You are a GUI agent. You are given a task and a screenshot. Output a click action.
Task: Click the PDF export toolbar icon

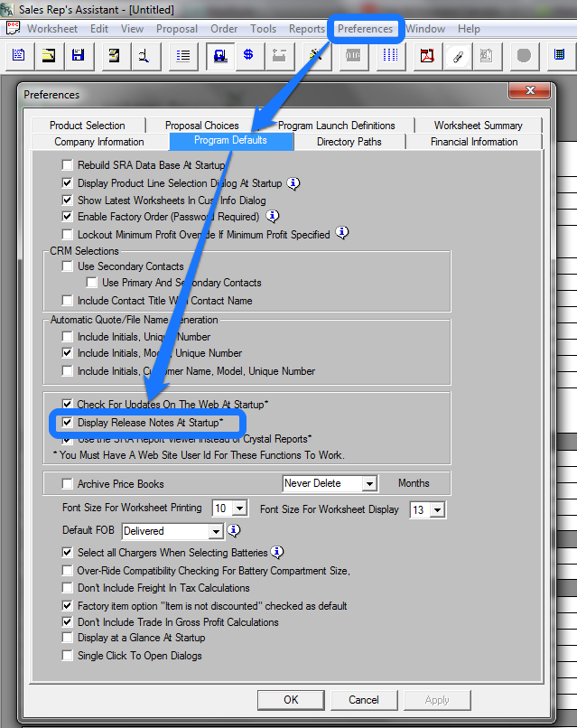coord(427,56)
